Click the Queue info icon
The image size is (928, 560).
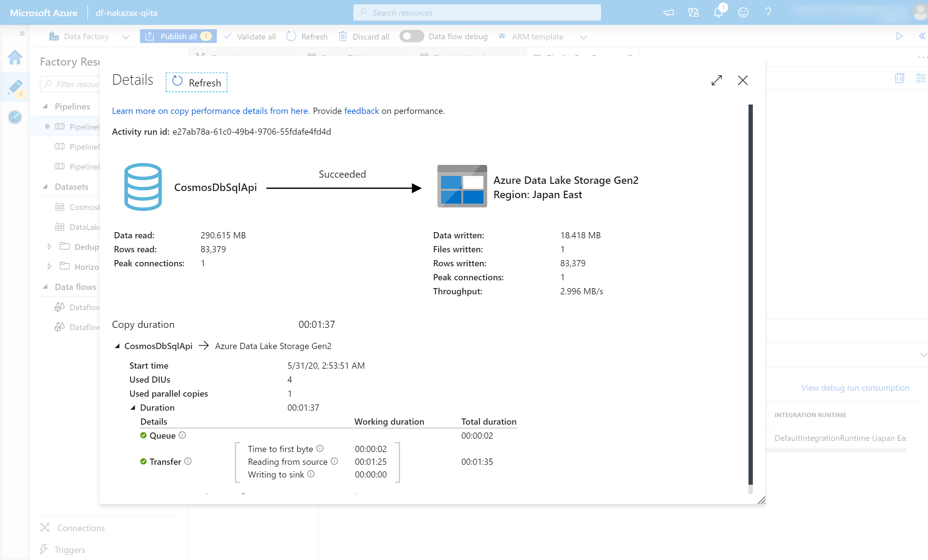click(x=182, y=435)
